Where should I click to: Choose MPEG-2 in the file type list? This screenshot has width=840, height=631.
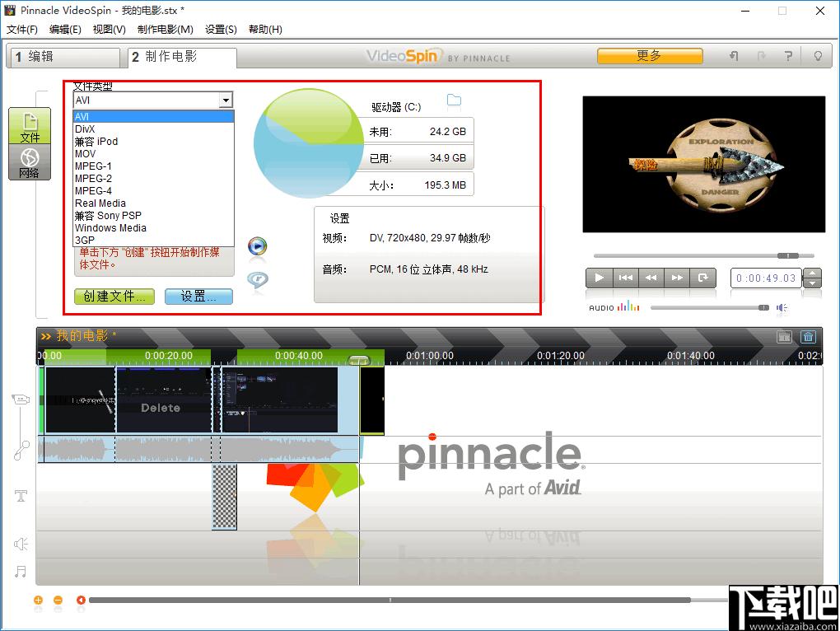tap(154, 179)
